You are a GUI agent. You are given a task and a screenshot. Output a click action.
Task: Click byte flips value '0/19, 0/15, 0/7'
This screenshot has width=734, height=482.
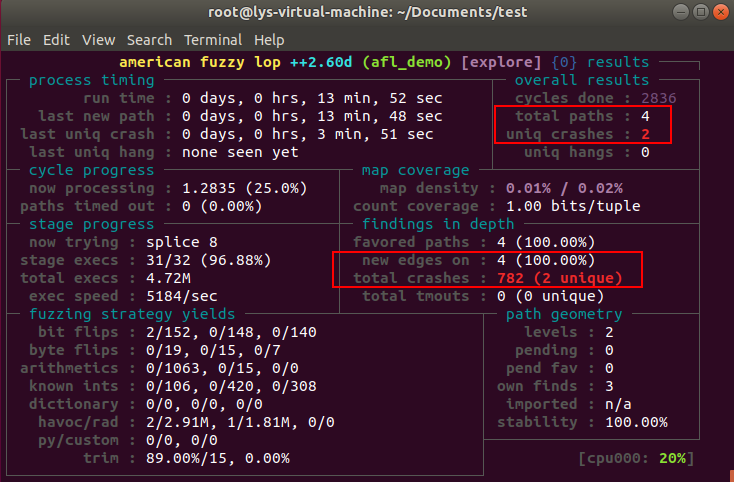(x=213, y=351)
